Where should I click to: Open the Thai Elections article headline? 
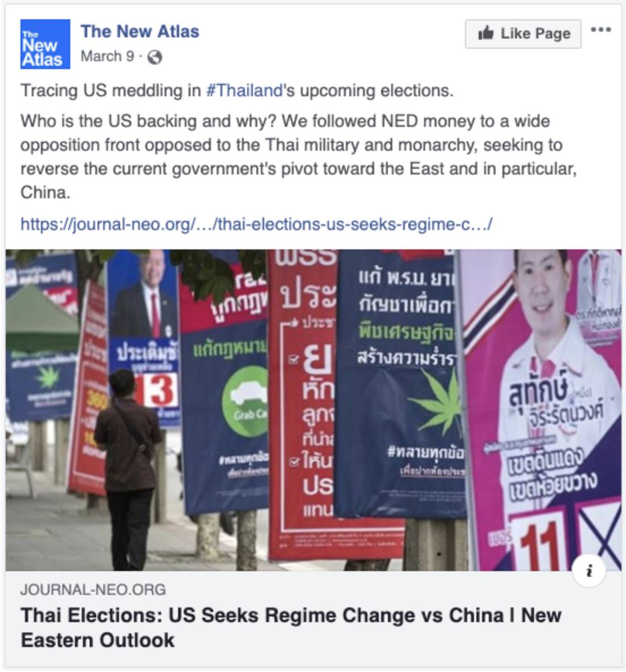[291, 627]
